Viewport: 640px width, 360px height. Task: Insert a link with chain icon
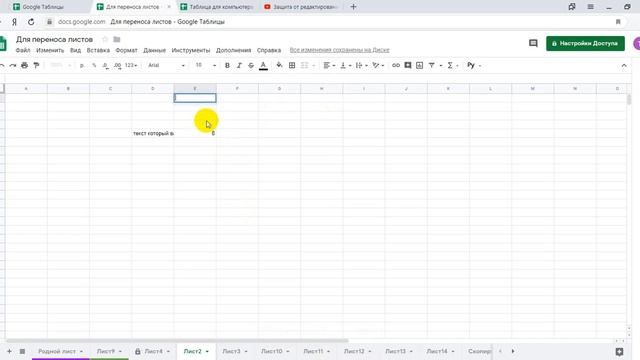point(396,65)
